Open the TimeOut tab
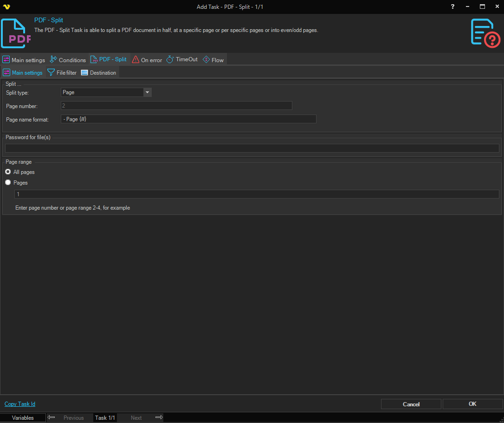Image resolution: width=504 pixels, height=423 pixels. 182,60
